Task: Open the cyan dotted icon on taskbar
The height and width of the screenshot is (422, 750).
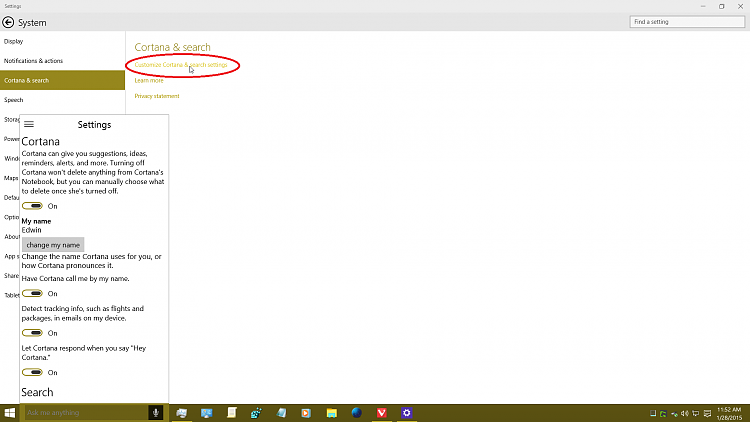Action: (x=256, y=412)
